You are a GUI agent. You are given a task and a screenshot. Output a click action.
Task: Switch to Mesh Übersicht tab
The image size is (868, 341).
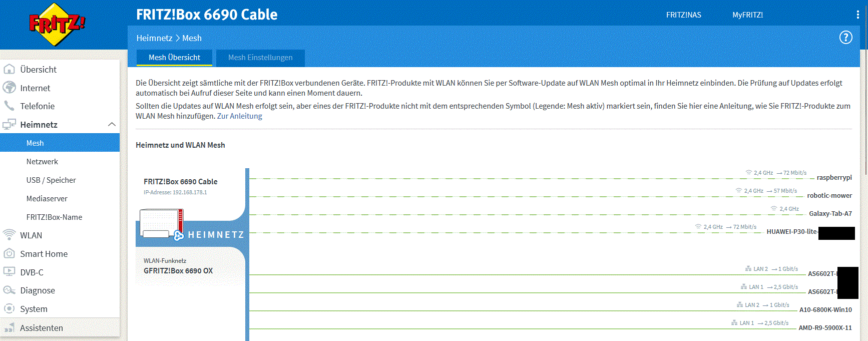tap(174, 58)
